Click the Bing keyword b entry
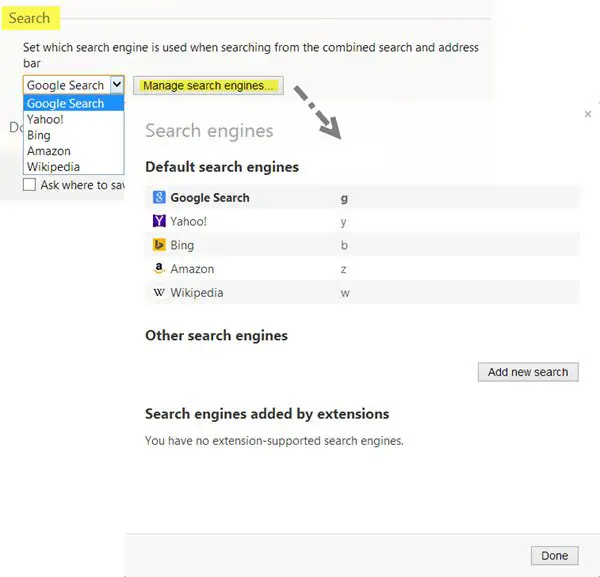 (x=345, y=245)
